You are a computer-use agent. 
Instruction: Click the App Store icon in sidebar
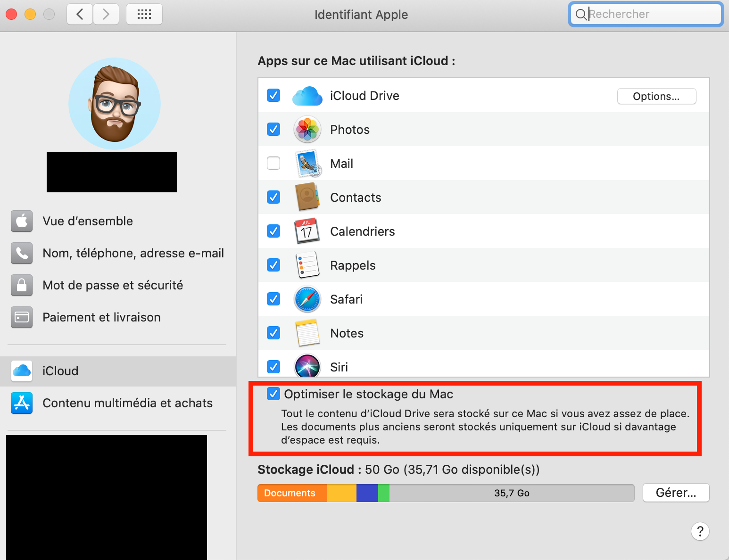click(22, 403)
